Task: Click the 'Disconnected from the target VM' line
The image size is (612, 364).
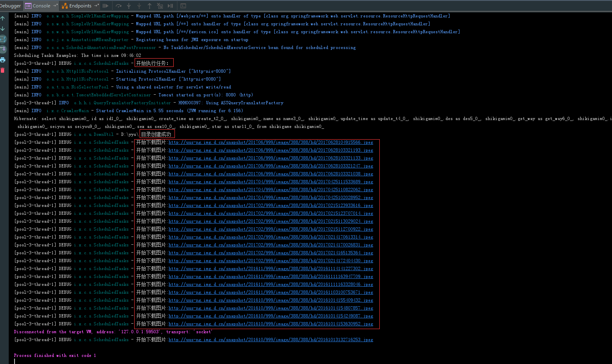Action: pyautogui.click(x=113, y=332)
